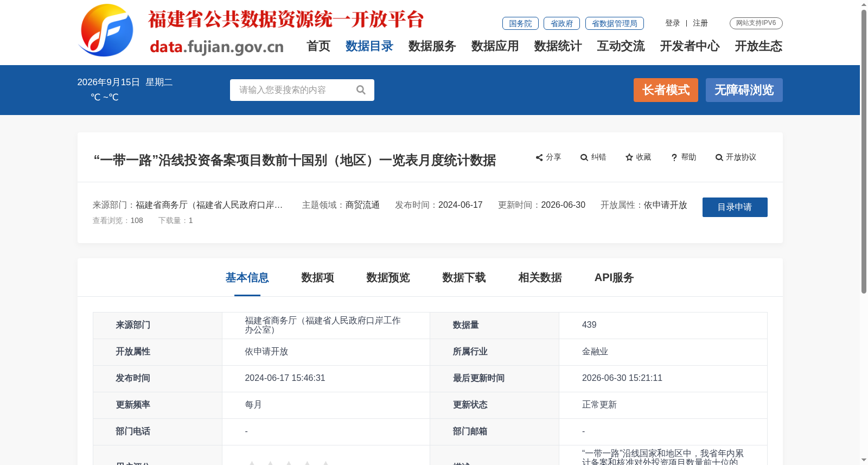Click the 开放属性：依申请开放 header text

pyautogui.click(x=644, y=205)
